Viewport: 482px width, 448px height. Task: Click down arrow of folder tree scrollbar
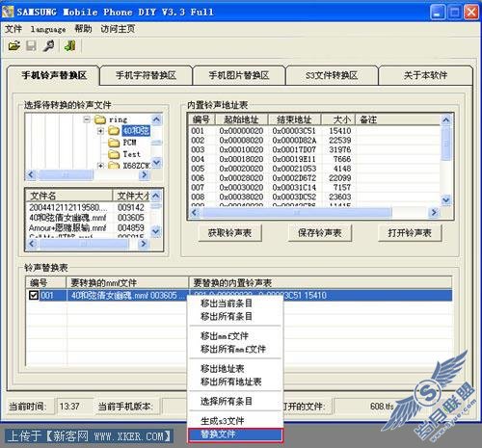pyautogui.click(x=156, y=163)
